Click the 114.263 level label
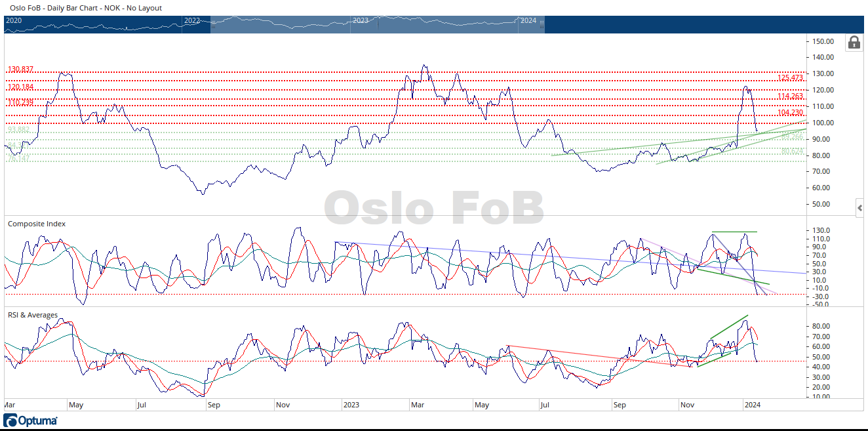 pos(790,96)
